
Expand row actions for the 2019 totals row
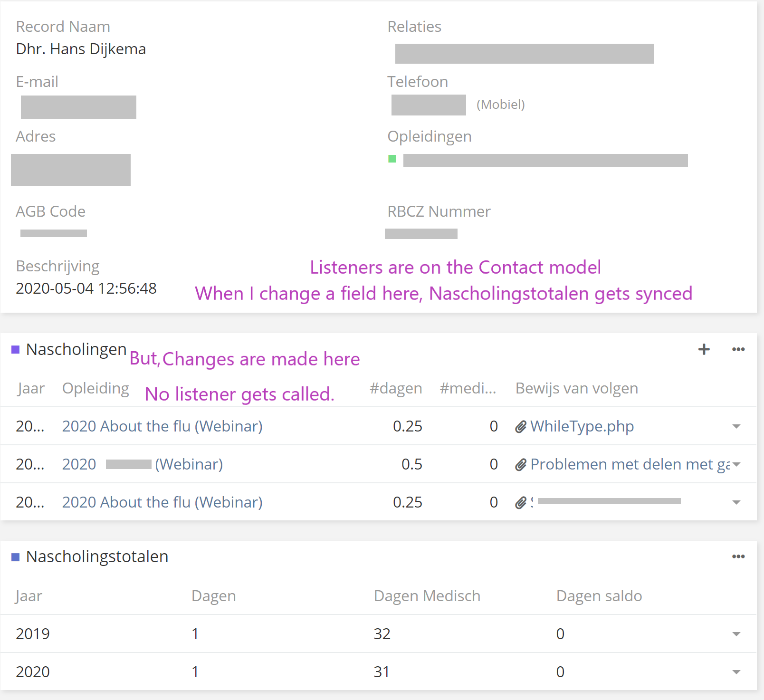(x=735, y=633)
